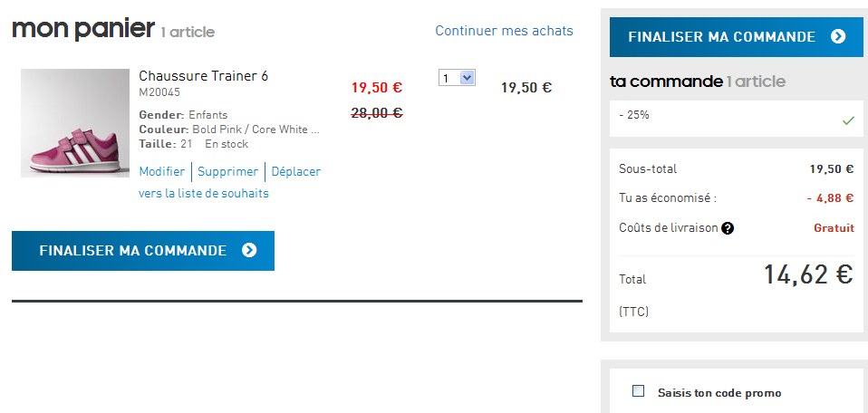
Task: Click the crossed-out price 28,00 €
Action: 376,112
